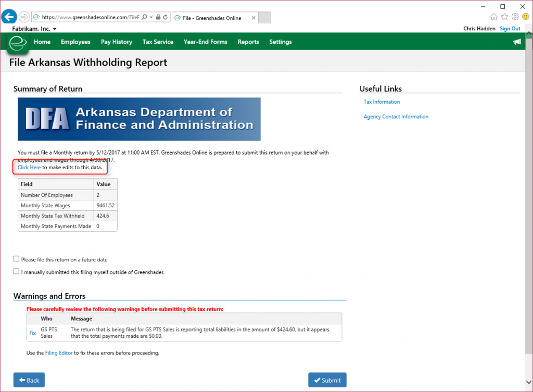Click the browser back arrow button
This screenshot has height=392, width=533.
[9, 17]
